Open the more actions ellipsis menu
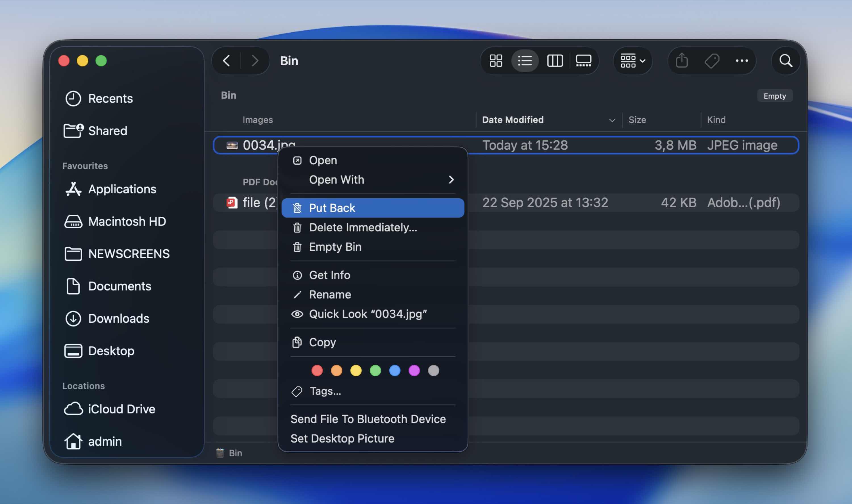 click(742, 61)
